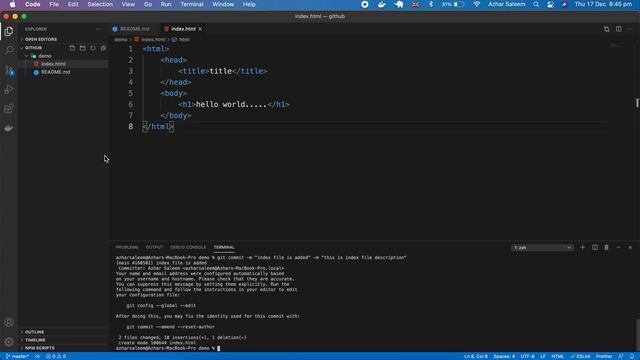Open the Wi-Fi menu bar icon
The height and width of the screenshot is (360, 640).
476,4
